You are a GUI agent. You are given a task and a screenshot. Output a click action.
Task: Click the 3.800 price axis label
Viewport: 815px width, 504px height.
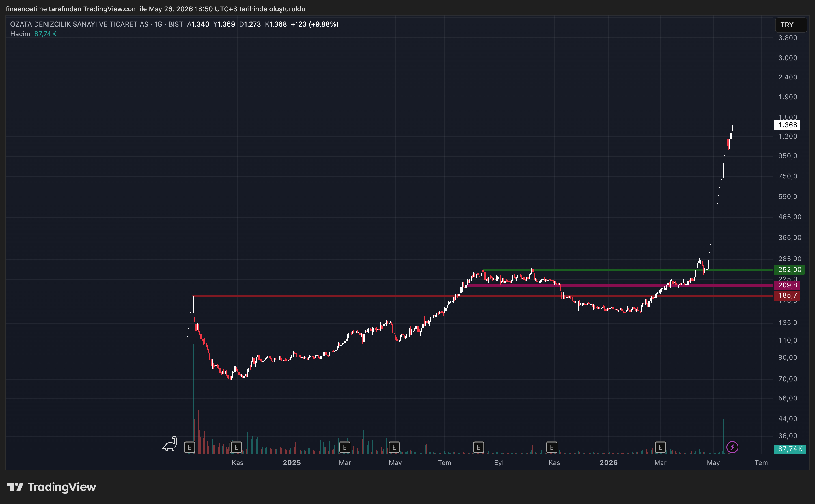pyautogui.click(x=788, y=38)
